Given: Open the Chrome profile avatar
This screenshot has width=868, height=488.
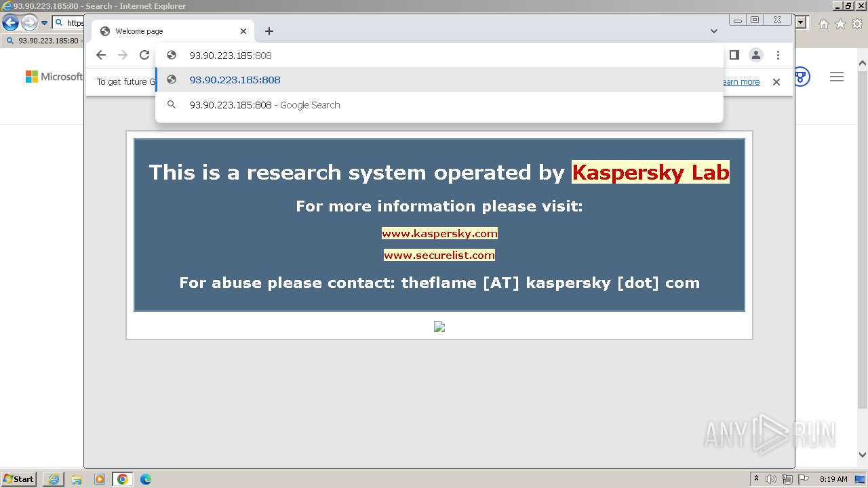Looking at the screenshot, I should tap(756, 55).
